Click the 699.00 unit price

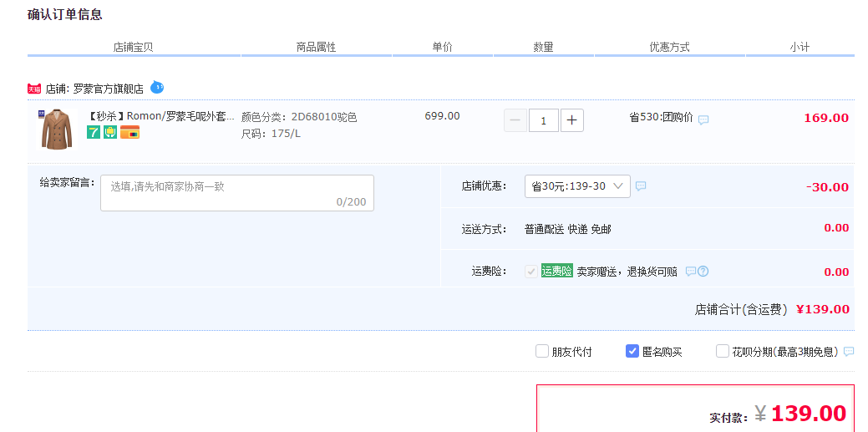pyautogui.click(x=442, y=116)
